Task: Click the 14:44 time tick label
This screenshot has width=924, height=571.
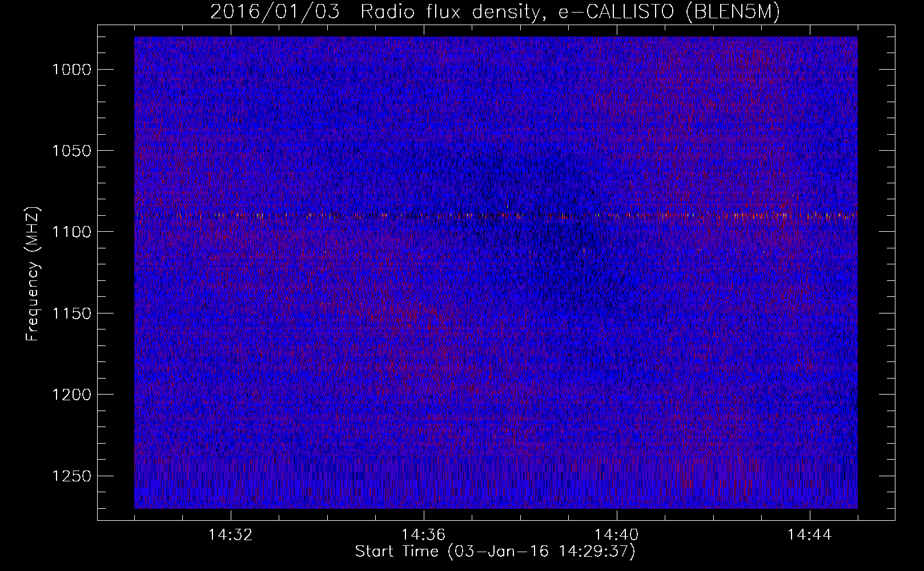Action: 810,535
